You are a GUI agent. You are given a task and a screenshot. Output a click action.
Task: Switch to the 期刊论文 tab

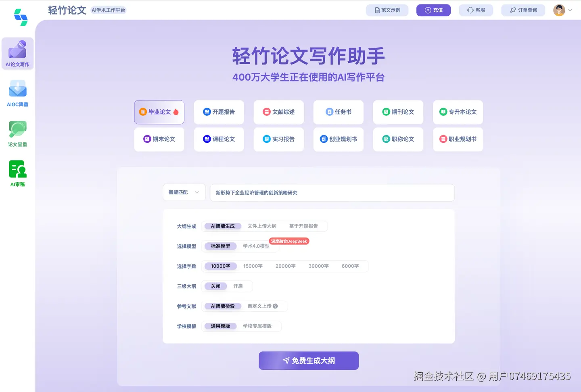(398, 112)
